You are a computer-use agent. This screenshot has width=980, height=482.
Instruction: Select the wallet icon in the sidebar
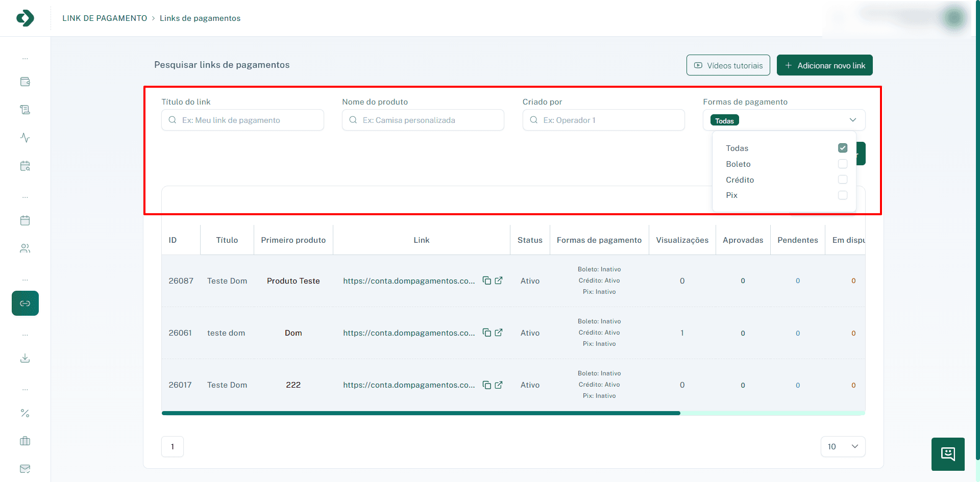(x=25, y=82)
